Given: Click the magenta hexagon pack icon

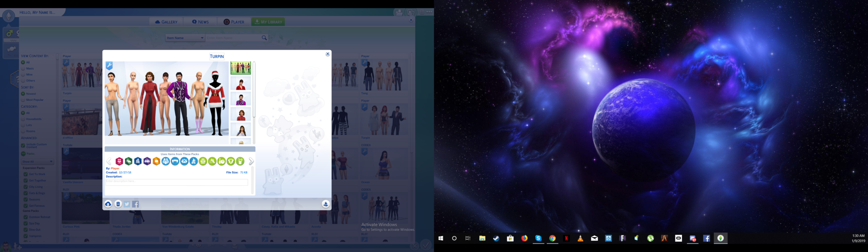Looking at the screenshot, I should 119,161.
